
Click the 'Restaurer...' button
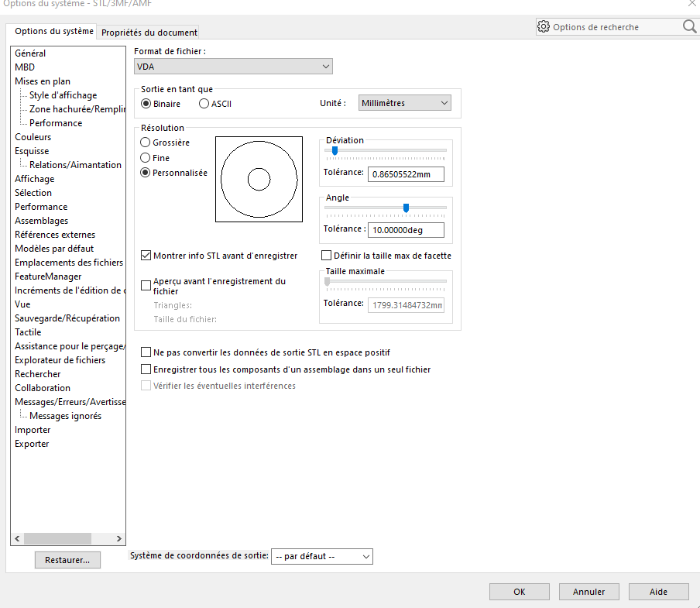coord(67,560)
